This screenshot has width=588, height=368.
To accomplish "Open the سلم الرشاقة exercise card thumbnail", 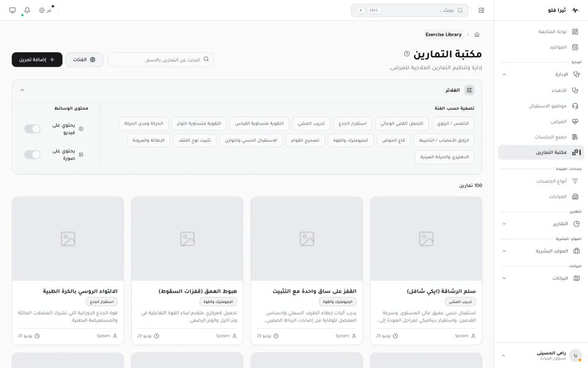I will click(426, 239).
